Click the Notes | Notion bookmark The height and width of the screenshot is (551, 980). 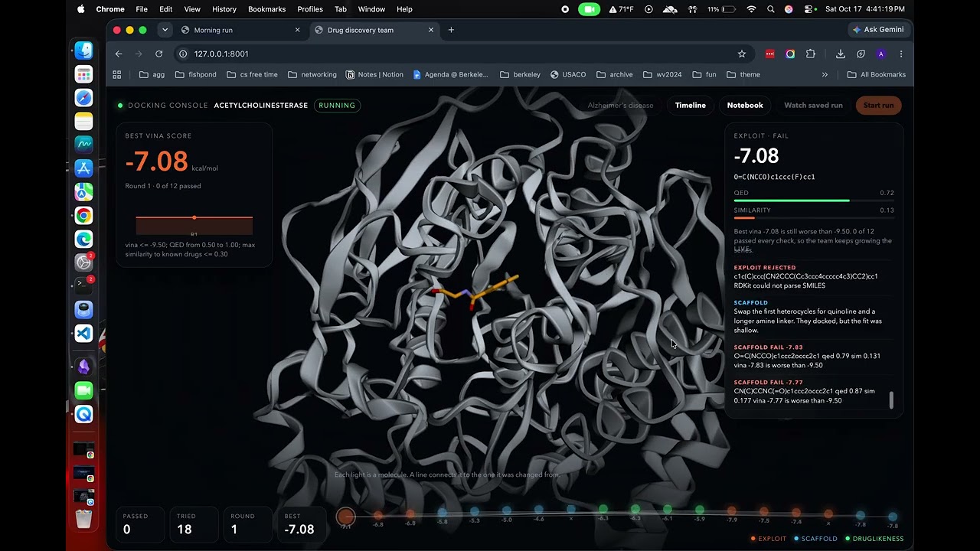point(374,74)
